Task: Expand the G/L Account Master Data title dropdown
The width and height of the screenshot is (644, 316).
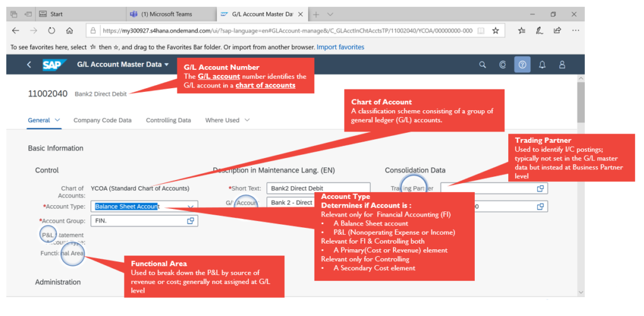Action: pos(166,65)
